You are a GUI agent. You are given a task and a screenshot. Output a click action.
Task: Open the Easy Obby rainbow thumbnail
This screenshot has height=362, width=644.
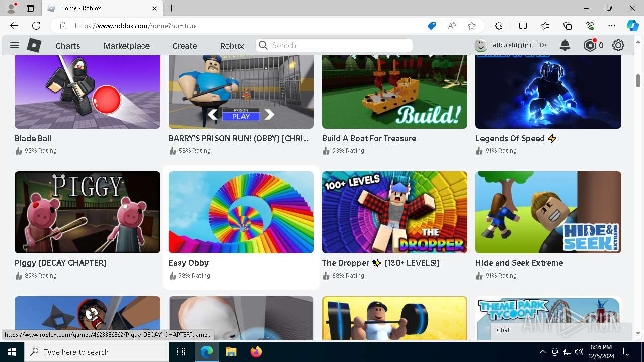click(241, 212)
